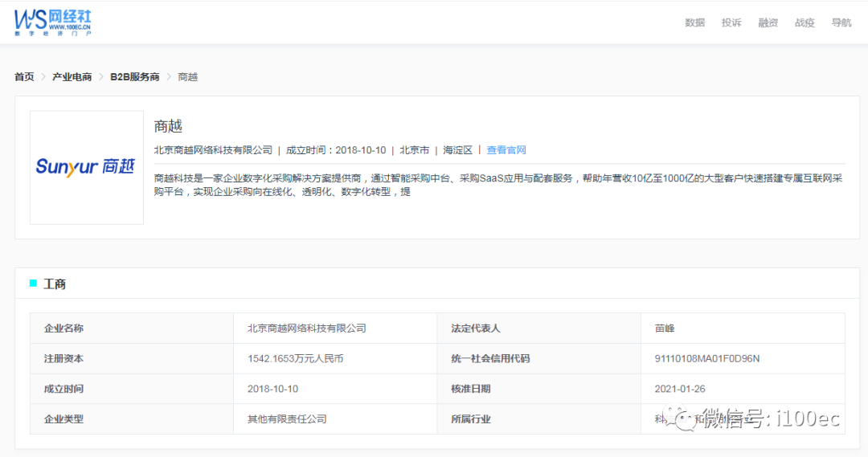Open the 战疫 menu item

click(x=805, y=22)
